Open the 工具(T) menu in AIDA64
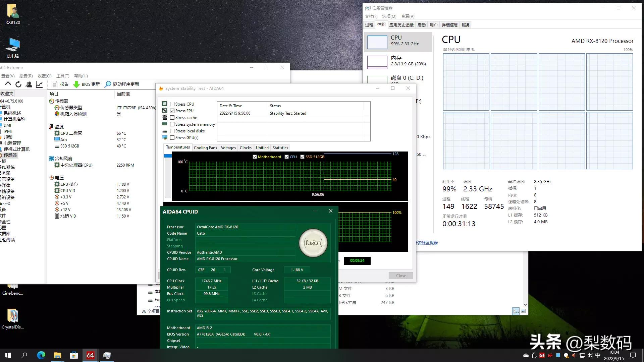 [x=62, y=76]
